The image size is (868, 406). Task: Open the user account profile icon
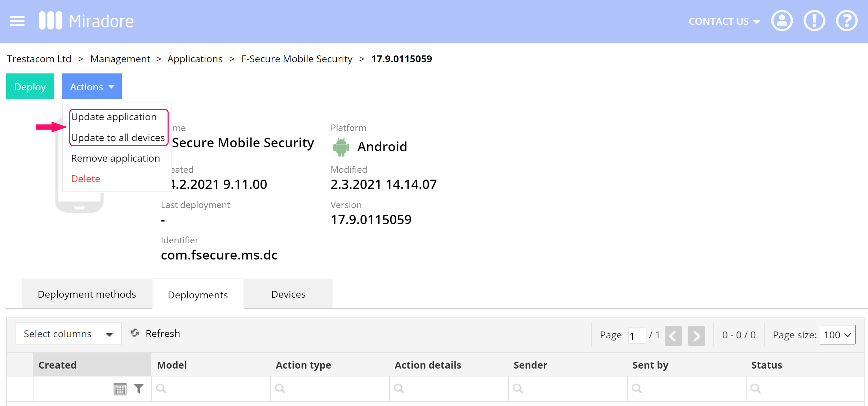click(x=782, y=21)
